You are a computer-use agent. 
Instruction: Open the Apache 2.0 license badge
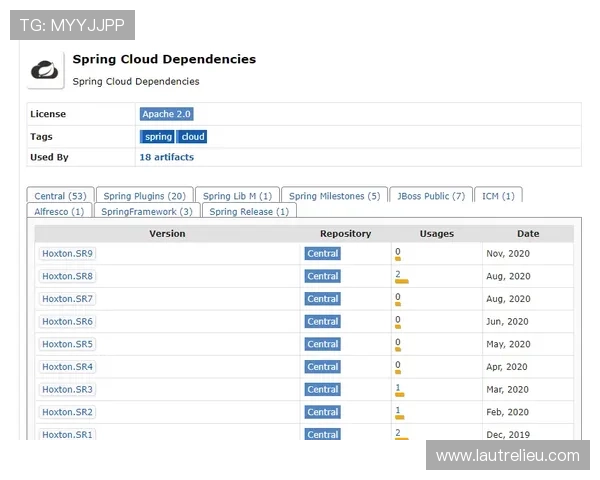(166, 114)
